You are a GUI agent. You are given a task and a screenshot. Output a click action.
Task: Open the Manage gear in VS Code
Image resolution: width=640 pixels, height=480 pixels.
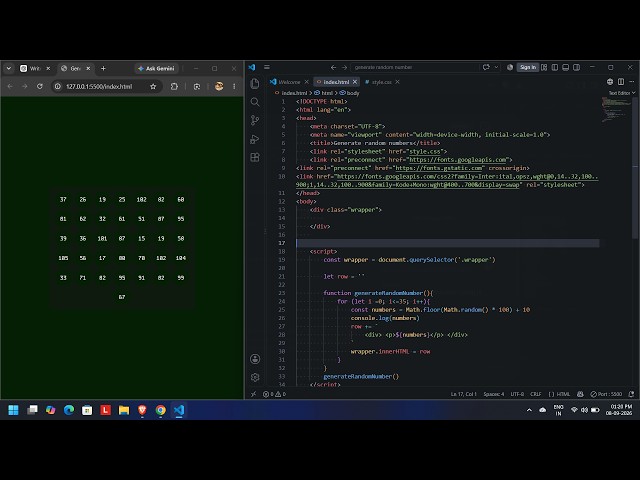coord(255,377)
